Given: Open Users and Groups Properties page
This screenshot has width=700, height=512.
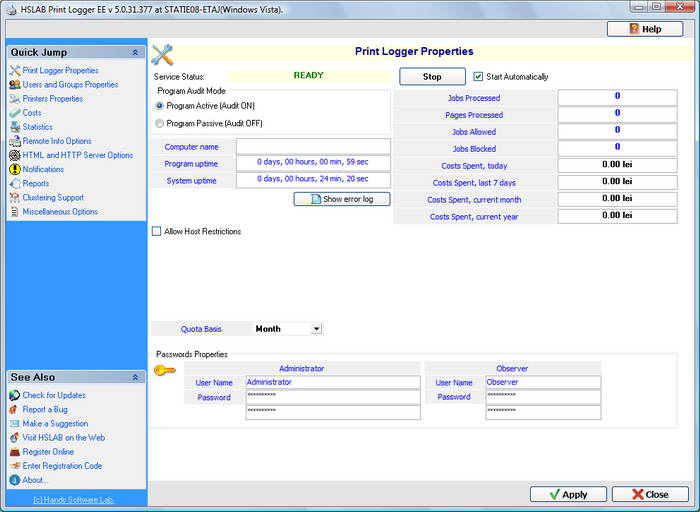Looking at the screenshot, I should pyautogui.click(x=71, y=84).
